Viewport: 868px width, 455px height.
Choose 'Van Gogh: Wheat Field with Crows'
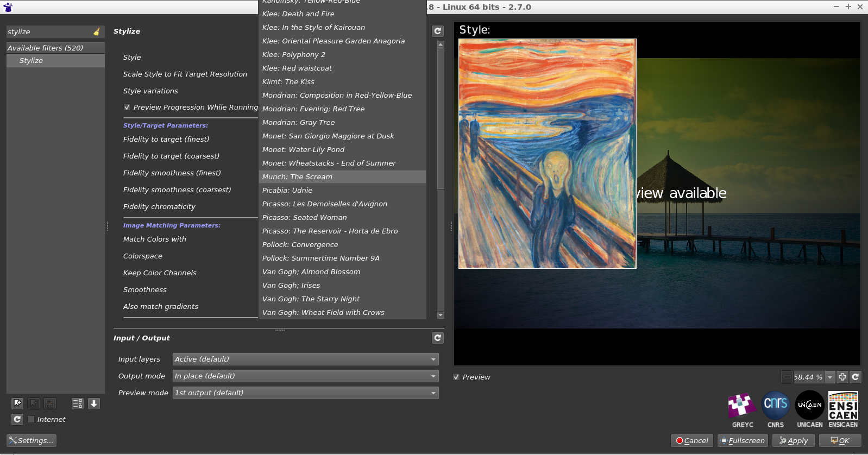pos(342,313)
